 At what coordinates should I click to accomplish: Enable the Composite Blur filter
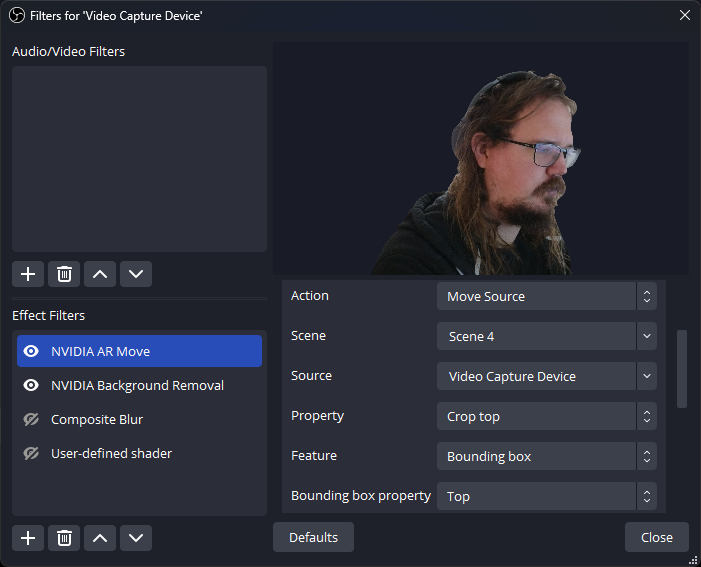click(x=31, y=419)
